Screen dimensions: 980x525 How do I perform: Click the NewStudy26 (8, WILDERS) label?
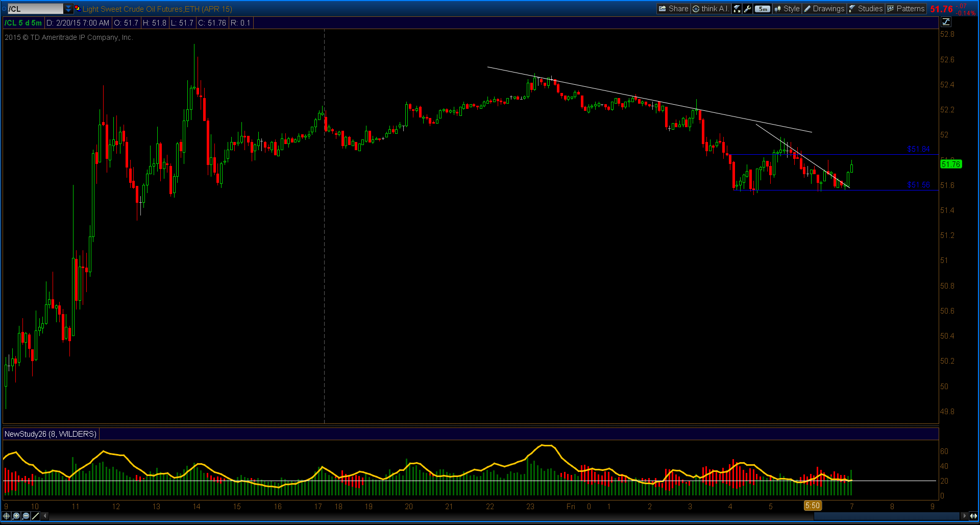click(51, 434)
